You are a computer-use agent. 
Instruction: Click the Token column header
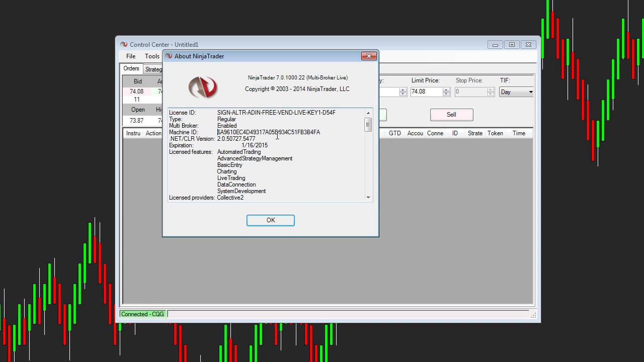coord(495,133)
